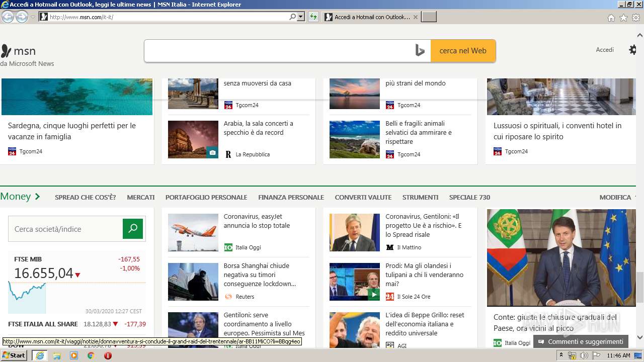Click the MODIFICA section option

tap(615, 197)
